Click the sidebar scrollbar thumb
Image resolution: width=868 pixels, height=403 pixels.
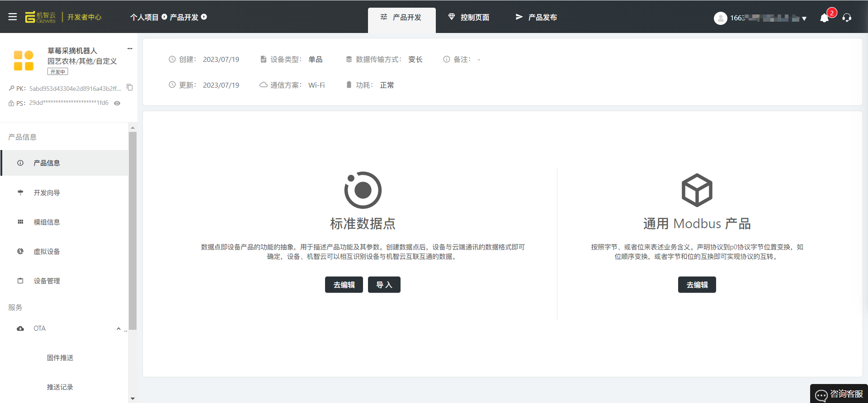tap(133, 230)
